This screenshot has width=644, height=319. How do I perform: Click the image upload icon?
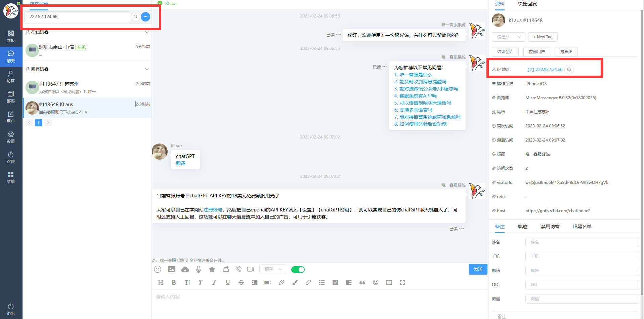point(172,269)
